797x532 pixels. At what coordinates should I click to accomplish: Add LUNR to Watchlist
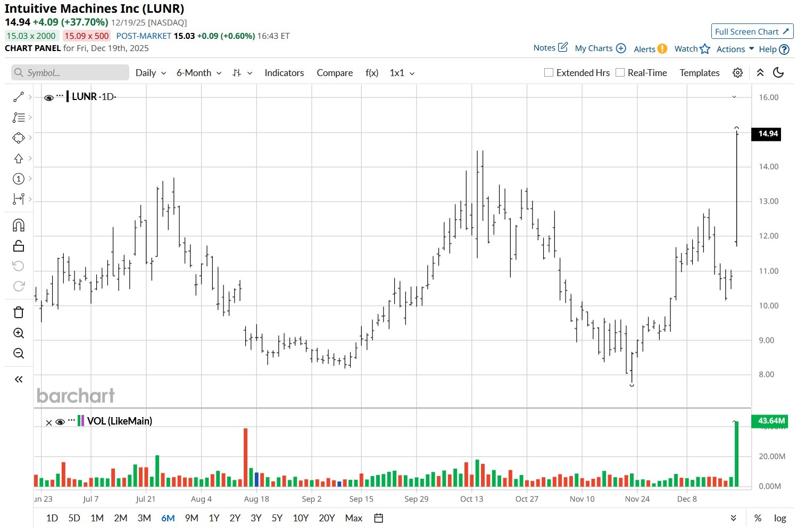pyautogui.click(x=692, y=49)
